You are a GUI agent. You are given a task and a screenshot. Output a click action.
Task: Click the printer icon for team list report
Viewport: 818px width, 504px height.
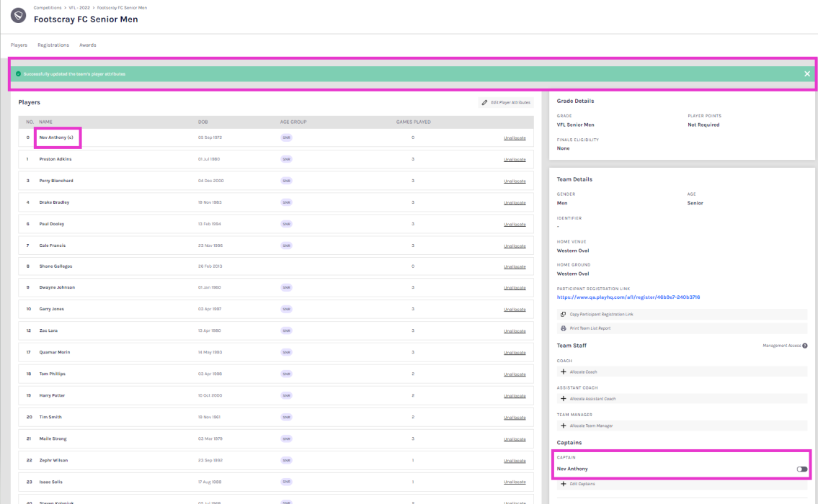pyautogui.click(x=563, y=328)
